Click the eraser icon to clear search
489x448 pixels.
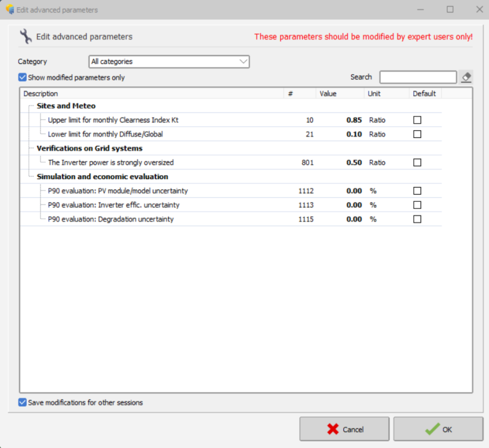[x=466, y=77]
